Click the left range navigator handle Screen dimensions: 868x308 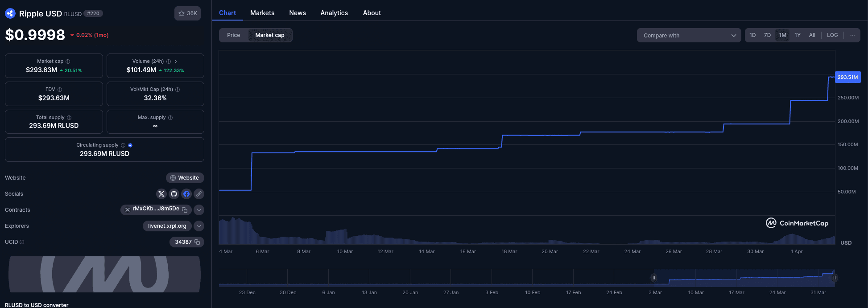(654, 278)
